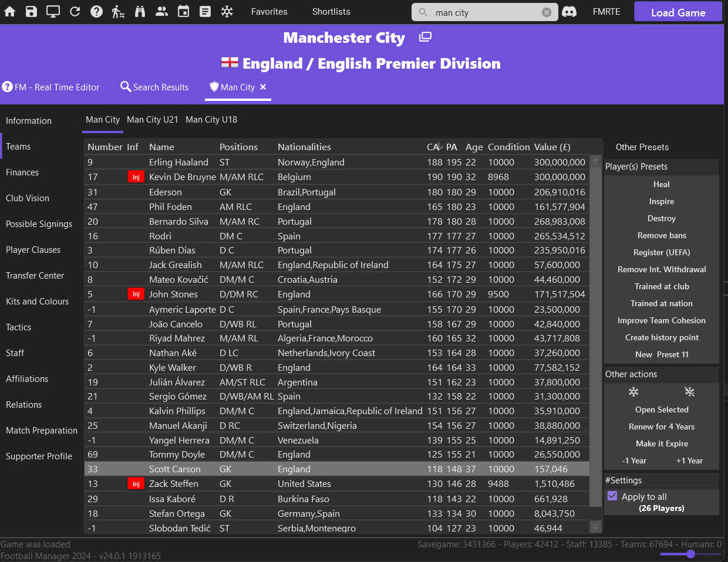
Task: Click the Inj badge for Zack Steffen
Action: click(136, 483)
